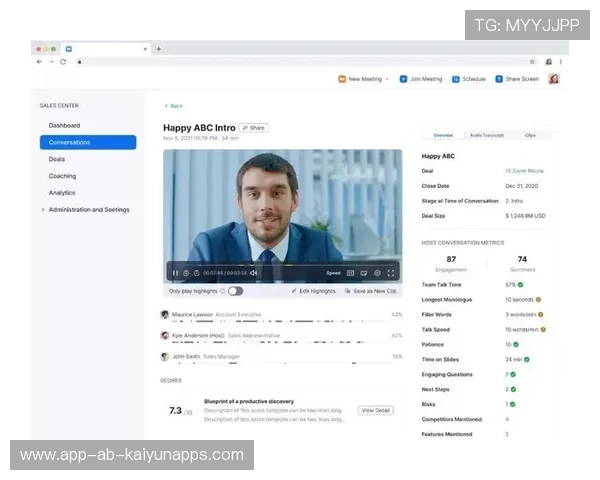Click the View Detail button
600x480 pixels.
376,410
